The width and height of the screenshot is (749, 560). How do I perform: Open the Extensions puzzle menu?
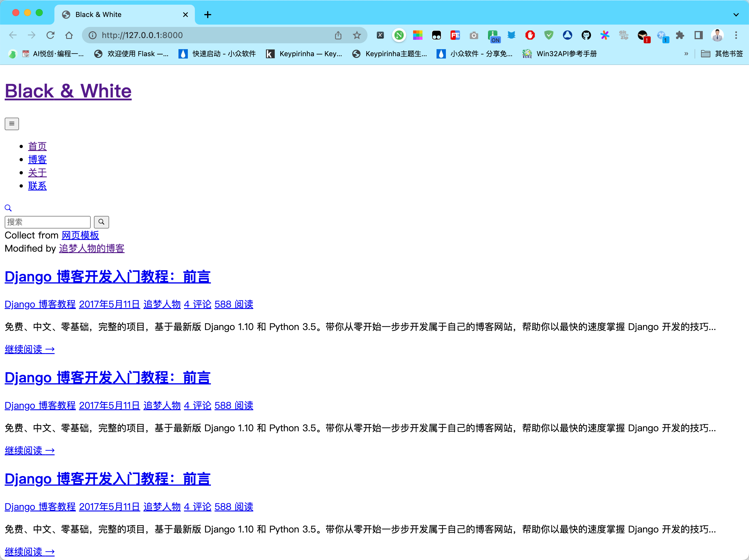click(680, 35)
